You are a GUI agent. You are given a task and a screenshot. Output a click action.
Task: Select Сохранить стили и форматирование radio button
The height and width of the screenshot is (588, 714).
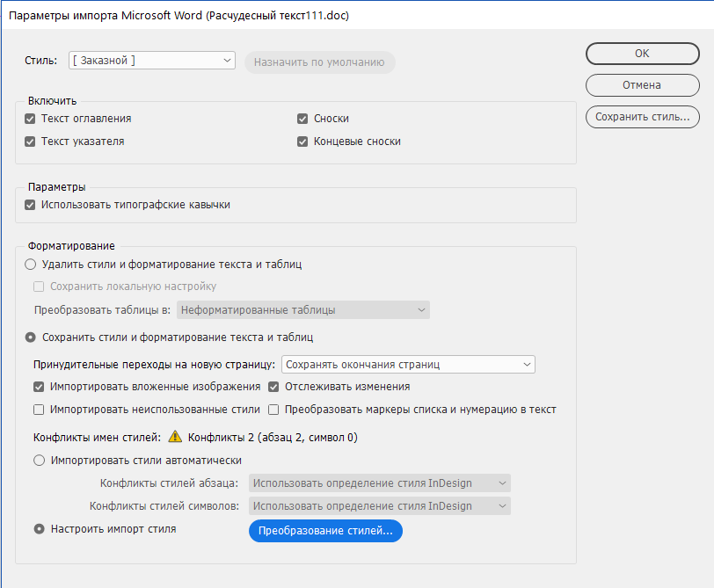(31, 338)
